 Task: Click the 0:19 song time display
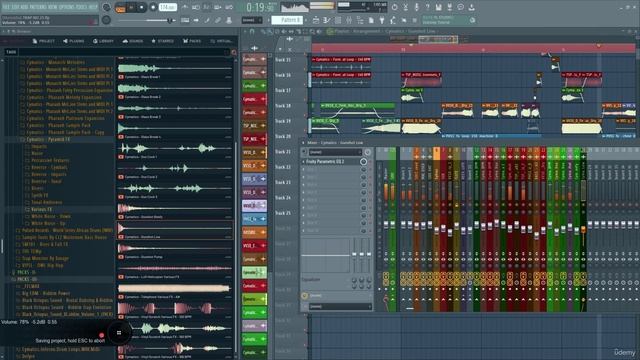pos(260,7)
